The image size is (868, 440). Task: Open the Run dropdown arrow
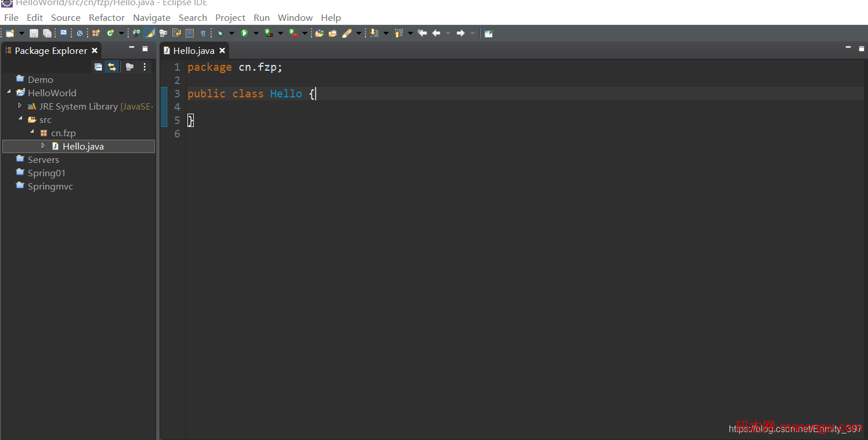tap(256, 33)
